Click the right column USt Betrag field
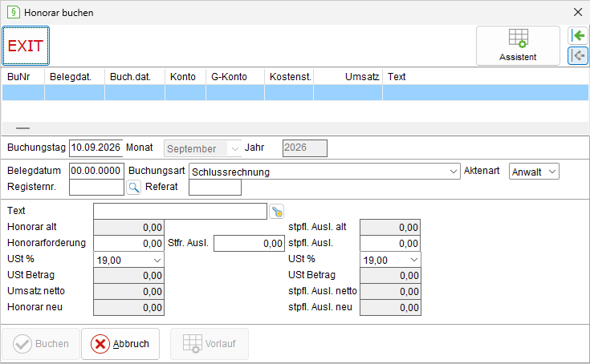Viewport: 590px width, 364px height. click(x=390, y=275)
